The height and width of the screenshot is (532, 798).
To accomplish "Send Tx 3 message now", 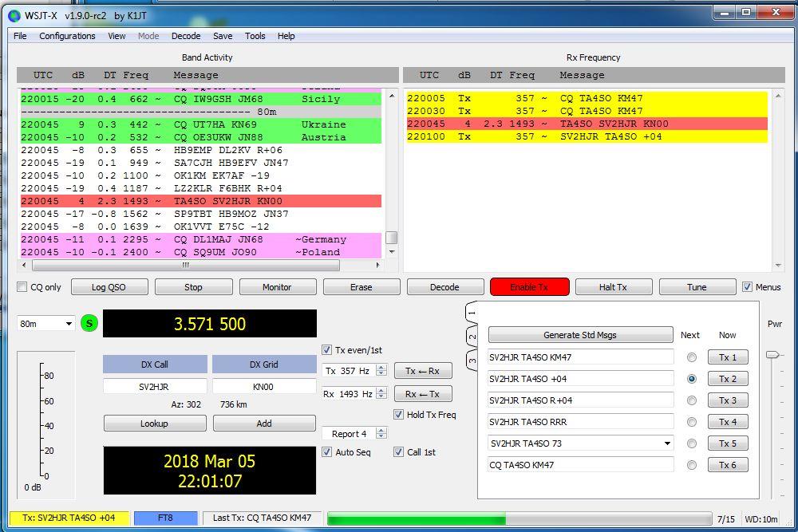I will click(728, 400).
